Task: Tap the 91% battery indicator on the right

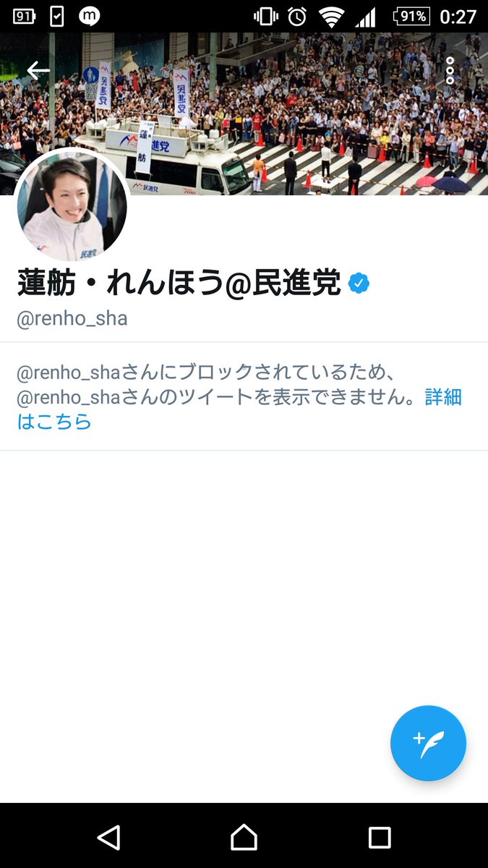Action: coord(412,16)
